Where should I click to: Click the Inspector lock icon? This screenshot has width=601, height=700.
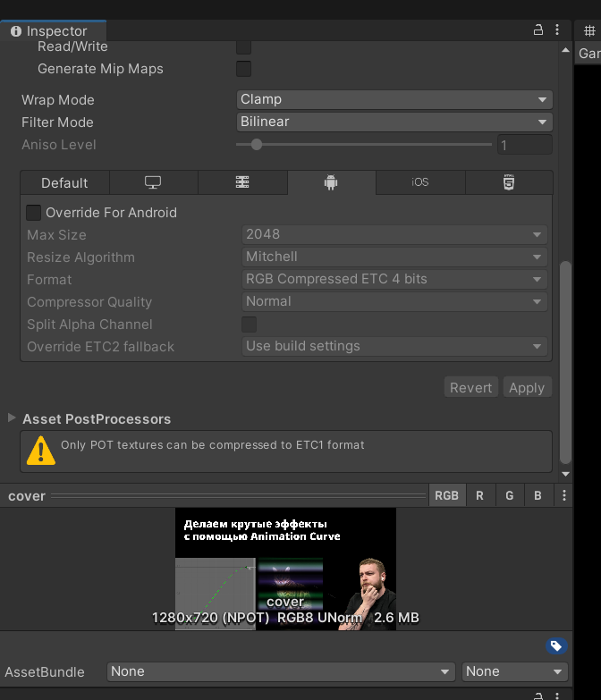point(538,30)
